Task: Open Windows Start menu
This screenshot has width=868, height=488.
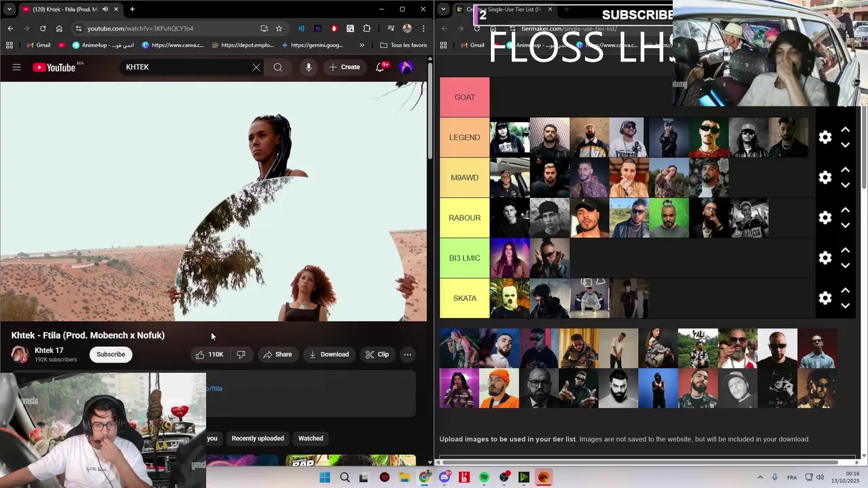Action: click(x=325, y=477)
